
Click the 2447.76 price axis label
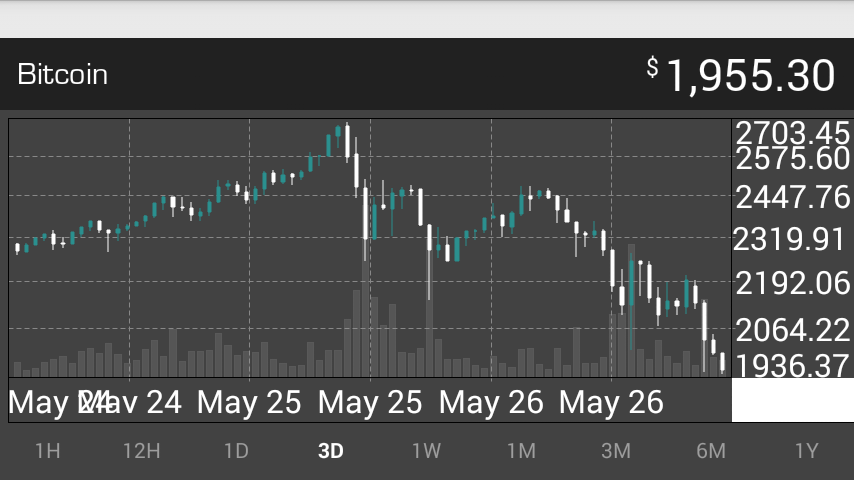tap(792, 198)
